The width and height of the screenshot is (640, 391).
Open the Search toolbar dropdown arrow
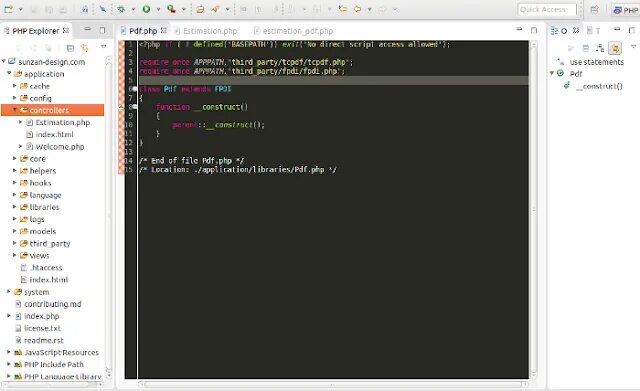click(x=227, y=9)
